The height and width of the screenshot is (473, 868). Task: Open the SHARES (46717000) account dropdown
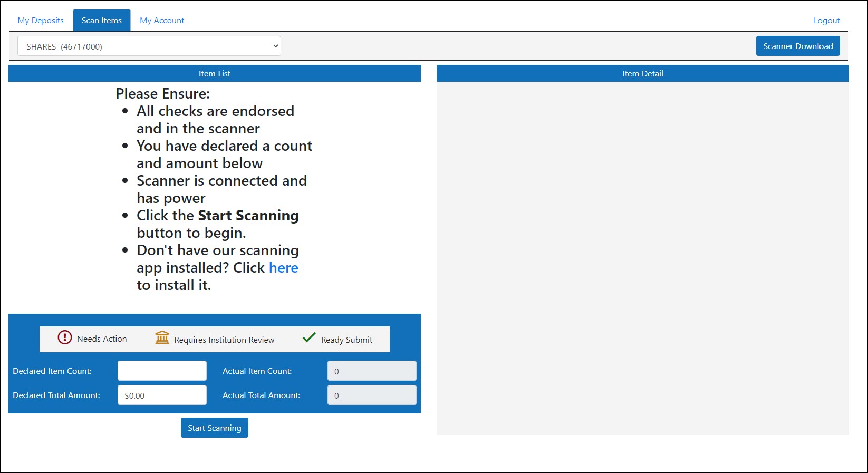(149, 46)
